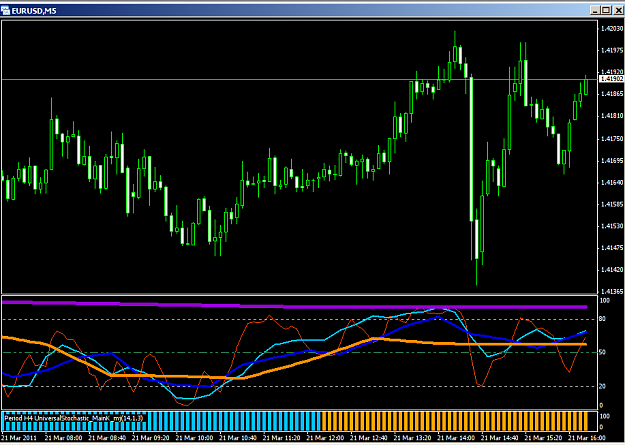Close the EURUSD,M5 chart window
625x445 pixels.
click(617, 10)
